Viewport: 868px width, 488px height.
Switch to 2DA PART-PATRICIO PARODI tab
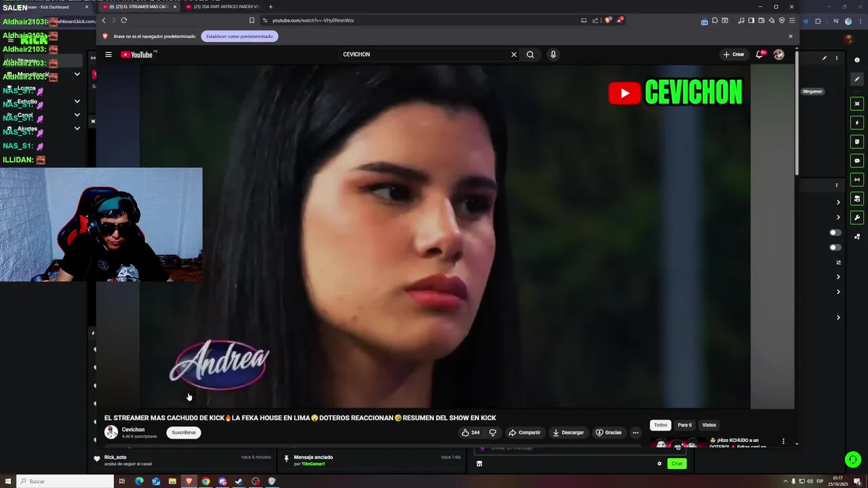click(x=222, y=7)
